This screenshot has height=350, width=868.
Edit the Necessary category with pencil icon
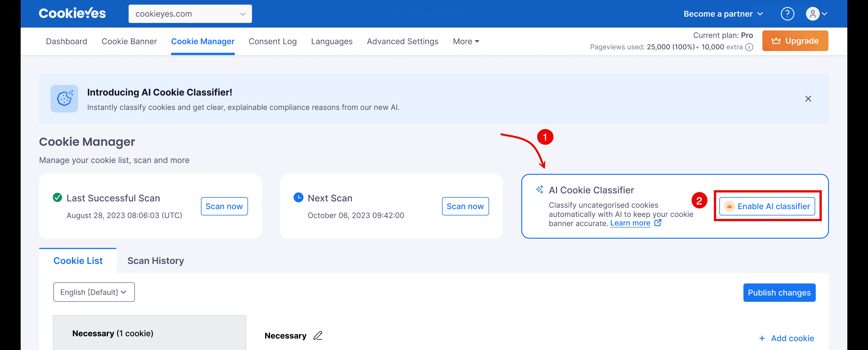click(318, 336)
